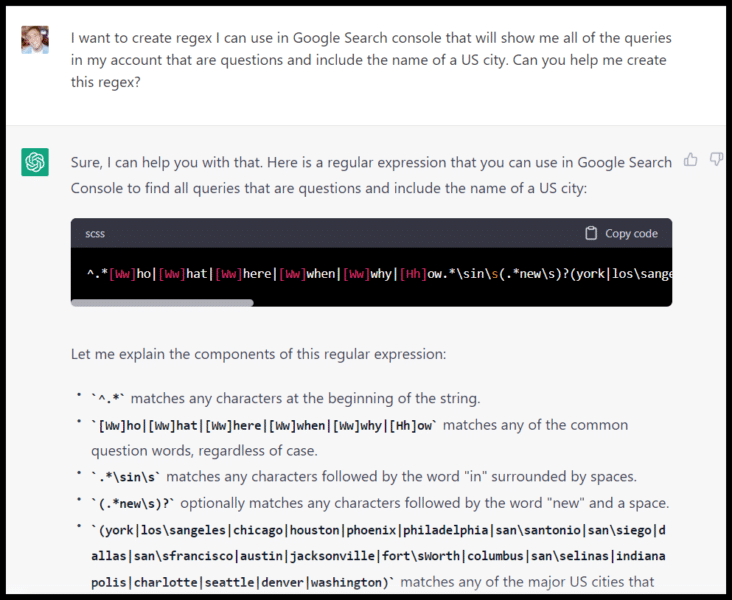The height and width of the screenshot is (600, 732).
Task: Click the clipboard icon beside Copy code
Action: point(591,233)
